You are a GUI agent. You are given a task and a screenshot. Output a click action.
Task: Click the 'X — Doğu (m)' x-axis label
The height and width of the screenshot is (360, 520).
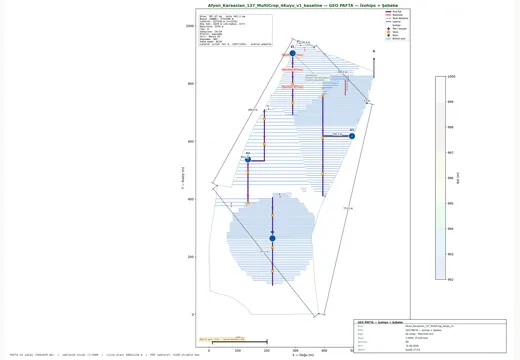tap(303, 355)
